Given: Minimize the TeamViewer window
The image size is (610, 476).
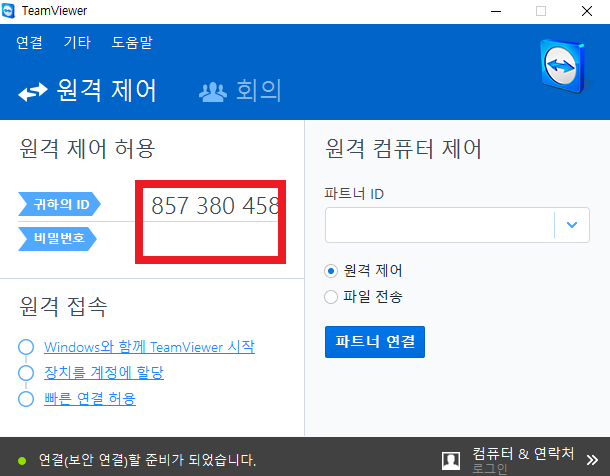Looking at the screenshot, I should tap(496, 11).
